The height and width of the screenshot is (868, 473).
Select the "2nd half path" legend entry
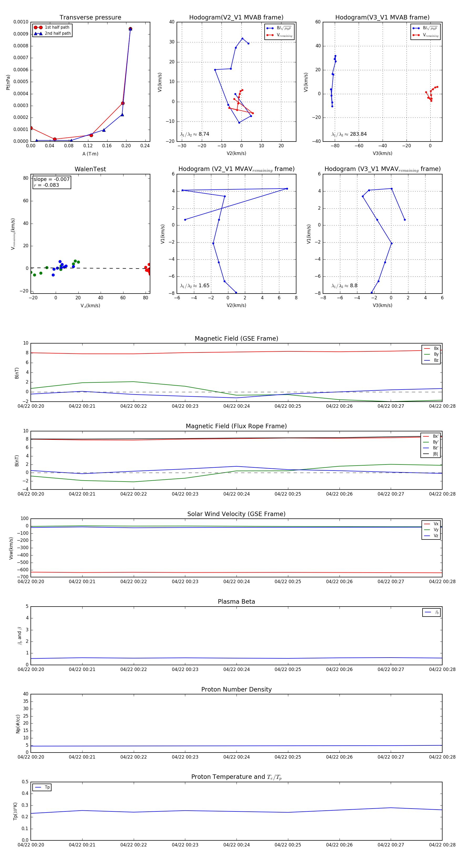pos(52,33)
